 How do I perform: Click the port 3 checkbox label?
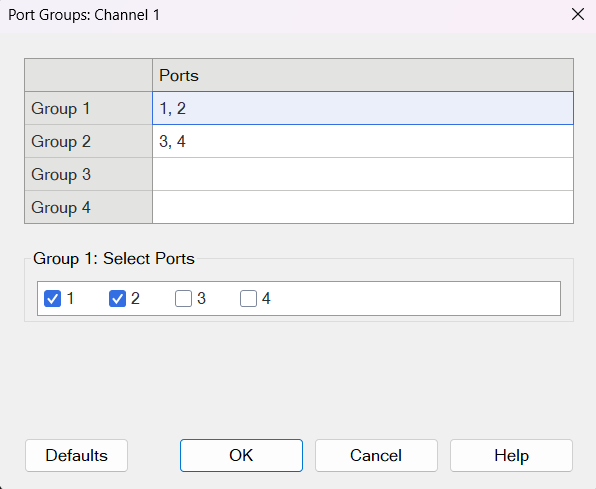(201, 298)
